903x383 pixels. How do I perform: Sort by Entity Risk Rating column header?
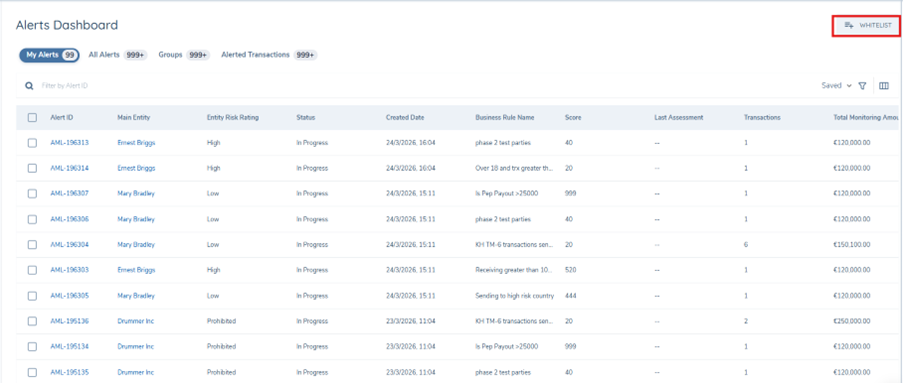(233, 117)
